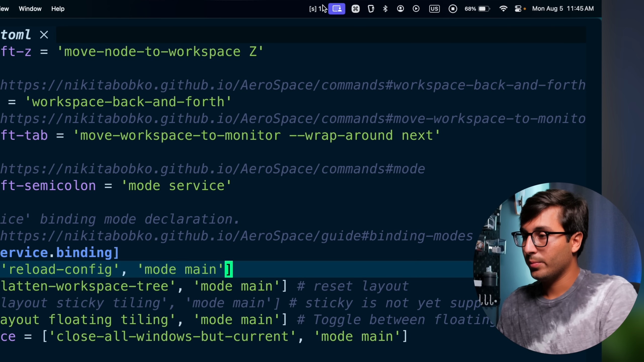Open Control Center toggles icon
The image size is (644, 362).
pos(518,9)
